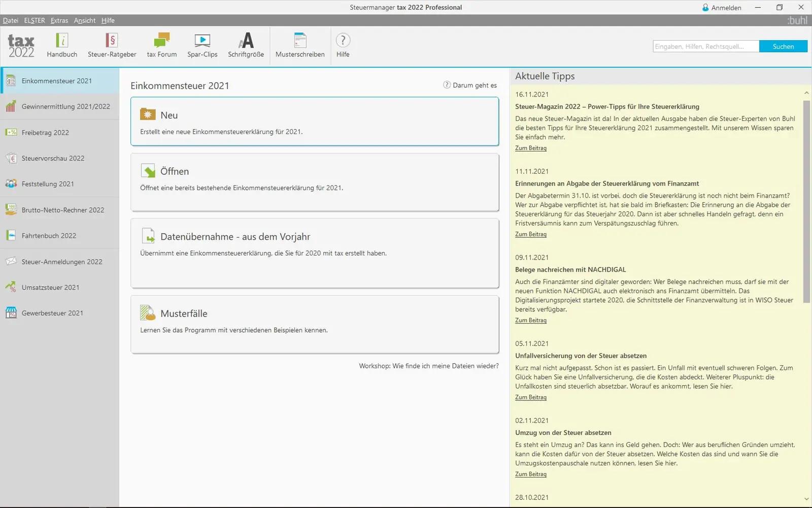
Task: Open Zum Beitrag link for Steuer-Magazin 2022
Action: (531, 148)
